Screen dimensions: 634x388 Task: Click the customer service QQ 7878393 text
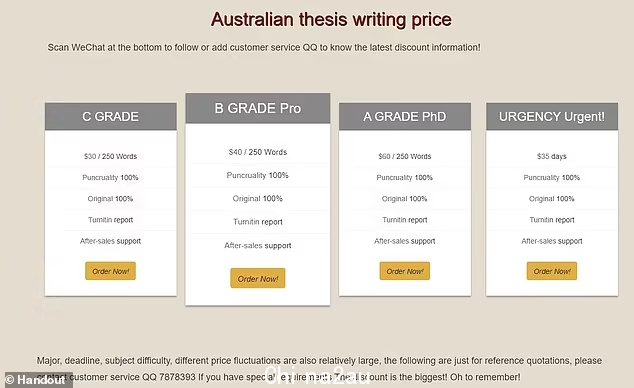point(133,377)
